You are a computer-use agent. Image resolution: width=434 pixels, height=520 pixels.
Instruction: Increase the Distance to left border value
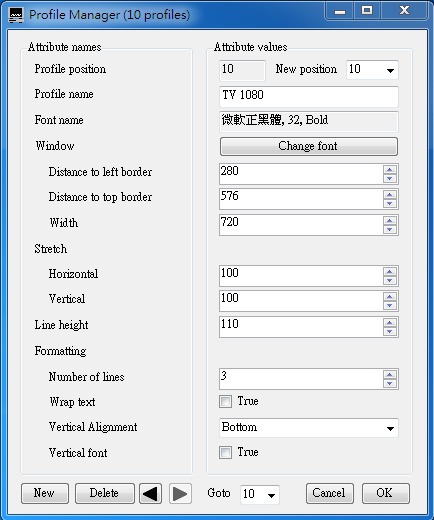(x=390, y=169)
